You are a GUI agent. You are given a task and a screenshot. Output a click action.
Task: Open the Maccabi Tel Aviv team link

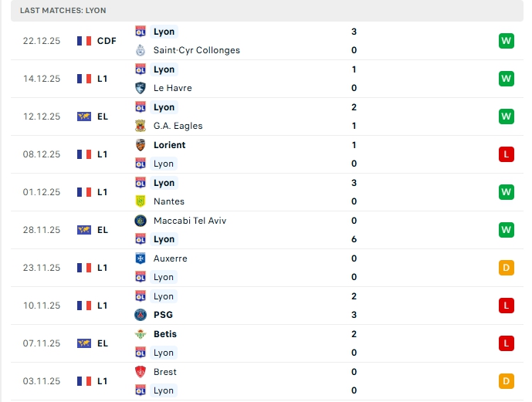pyautogui.click(x=190, y=221)
